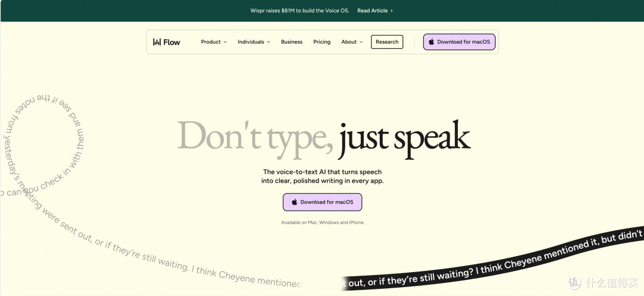Open the Pricing menu item

click(321, 42)
